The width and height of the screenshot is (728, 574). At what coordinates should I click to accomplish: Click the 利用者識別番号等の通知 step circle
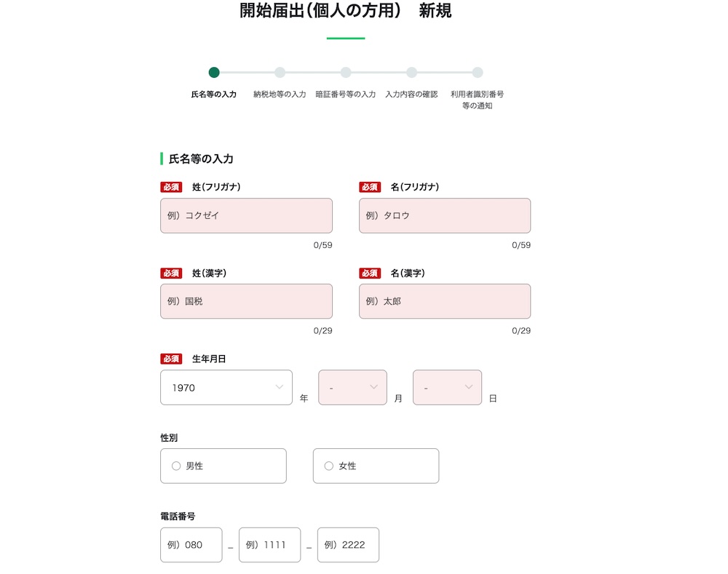tap(478, 72)
